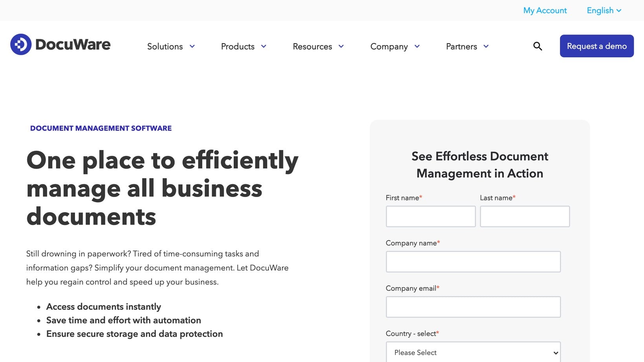Image resolution: width=644 pixels, height=362 pixels.
Task: Focus the Company email input field
Action: click(x=473, y=307)
